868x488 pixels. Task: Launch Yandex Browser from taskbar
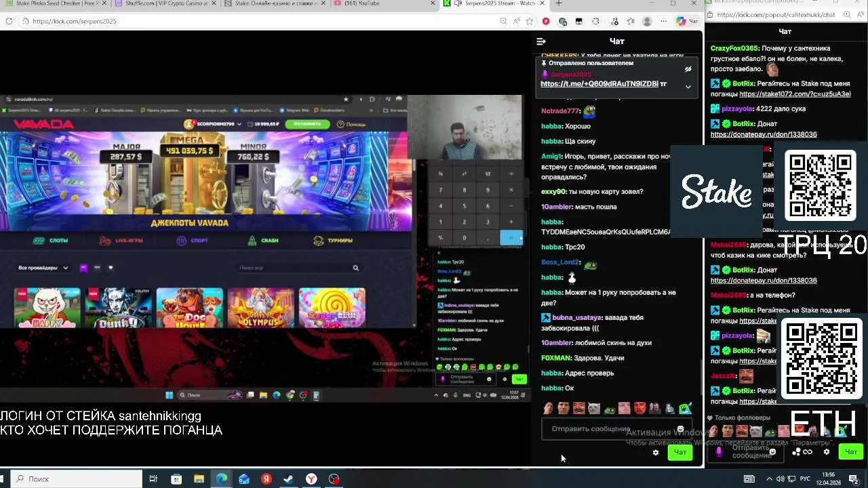311,479
